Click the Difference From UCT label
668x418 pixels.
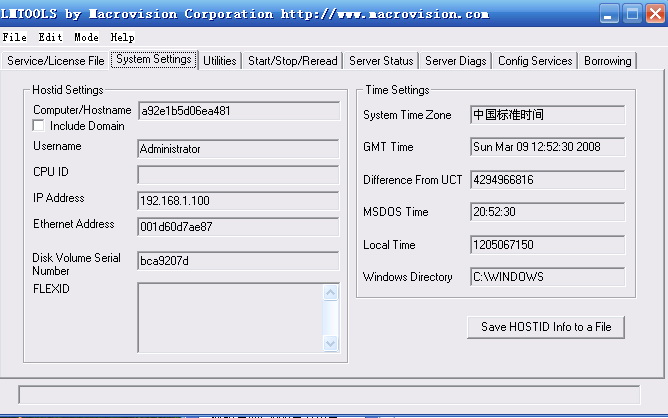point(412,180)
